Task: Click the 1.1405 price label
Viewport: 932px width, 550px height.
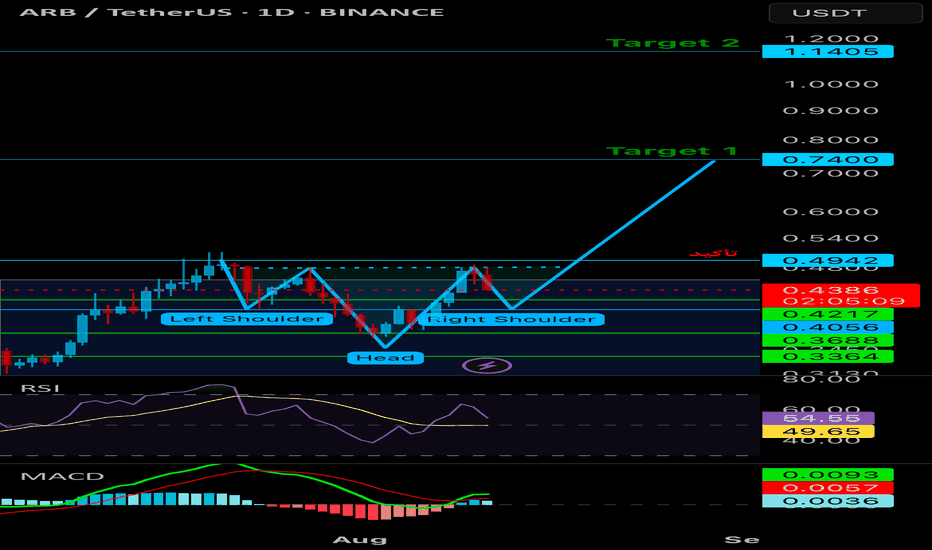Action: tap(827, 52)
